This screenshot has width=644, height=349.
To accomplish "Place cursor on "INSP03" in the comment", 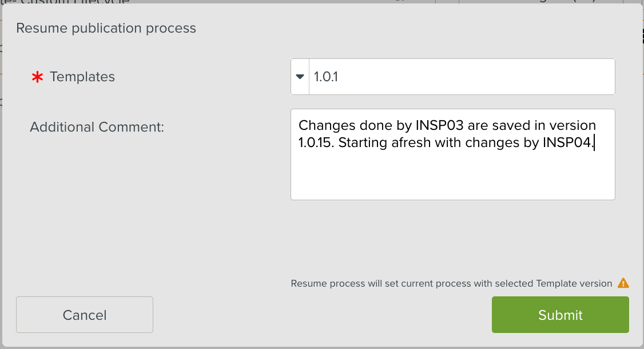I will 436,125.
